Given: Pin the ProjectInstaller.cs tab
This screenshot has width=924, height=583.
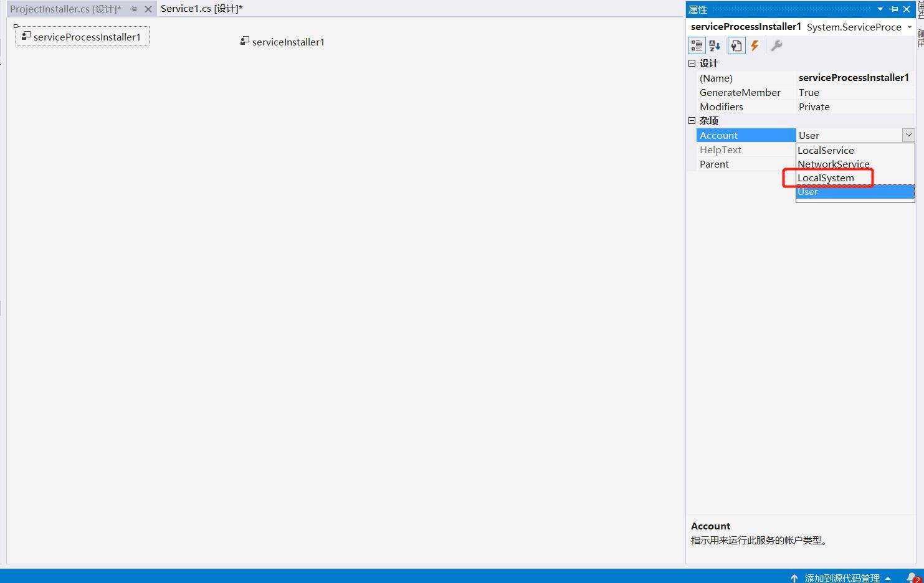Looking at the screenshot, I should click(134, 9).
